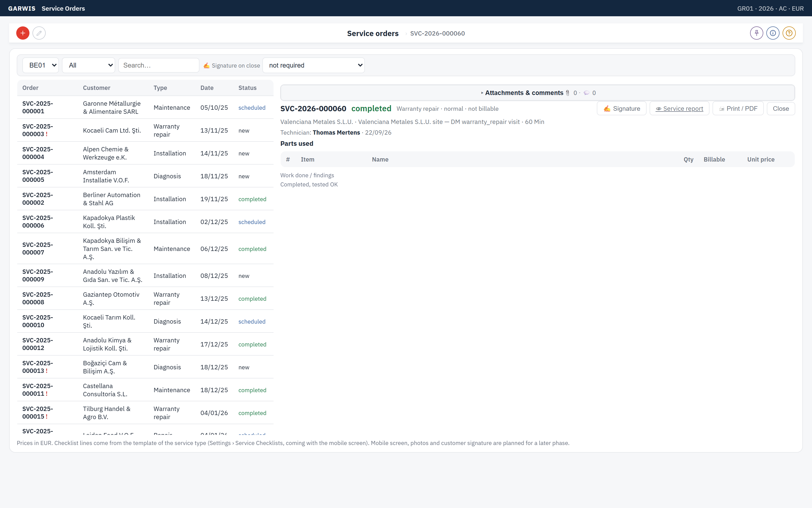The width and height of the screenshot is (812, 508).
Task: Open the Signature on close dropdown
Action: (313, 65)
